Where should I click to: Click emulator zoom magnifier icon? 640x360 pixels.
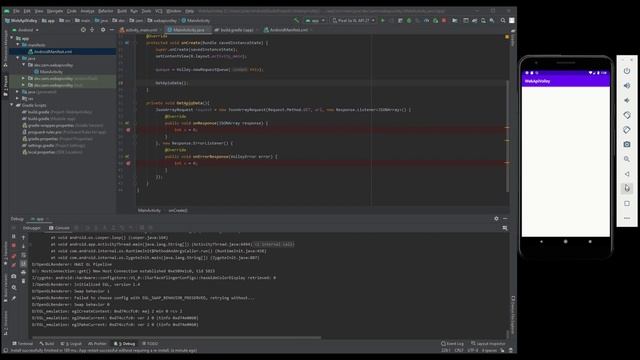coord(627,159)
